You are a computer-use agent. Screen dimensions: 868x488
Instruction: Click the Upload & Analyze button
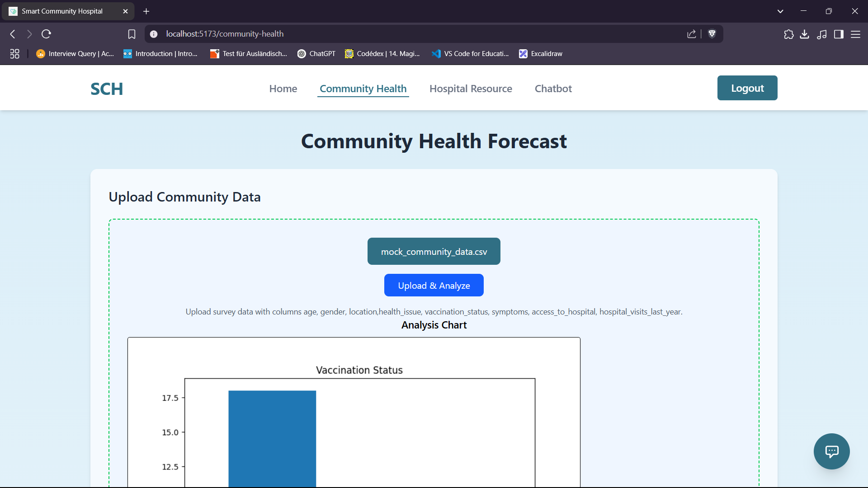click(434, 285)
